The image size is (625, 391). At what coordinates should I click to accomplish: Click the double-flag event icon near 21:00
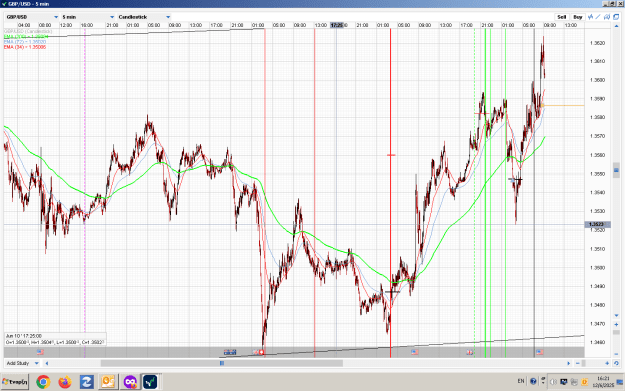(230, 352)
